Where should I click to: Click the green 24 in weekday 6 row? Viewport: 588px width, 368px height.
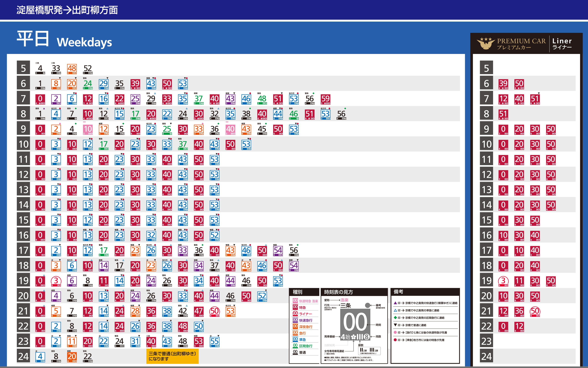pyautogui.click(x=88, y=84)
